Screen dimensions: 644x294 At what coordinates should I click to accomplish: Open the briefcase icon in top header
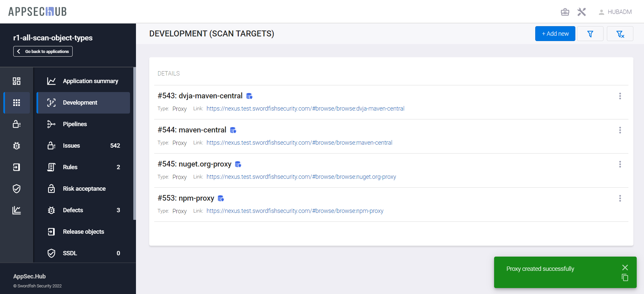pos(565,12)
